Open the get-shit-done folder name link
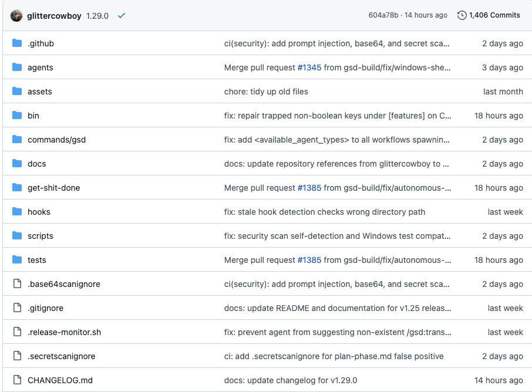Image resolution: width=532 pixels, height=392 pixels. pos(54,188)
